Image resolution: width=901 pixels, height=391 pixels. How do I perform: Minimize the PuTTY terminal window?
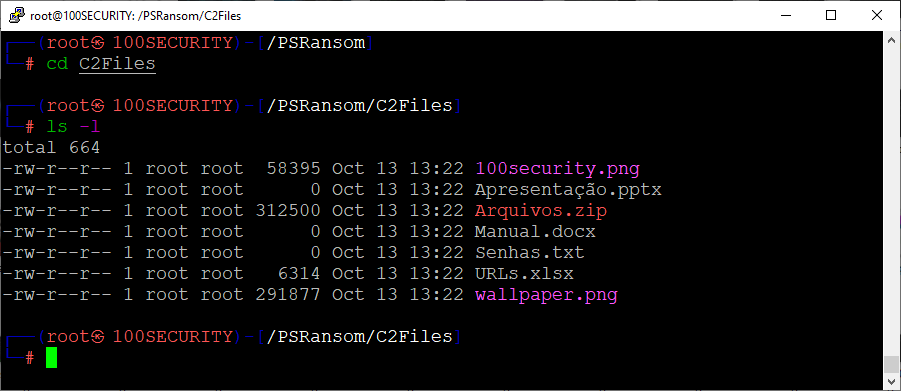coord(786,16)
